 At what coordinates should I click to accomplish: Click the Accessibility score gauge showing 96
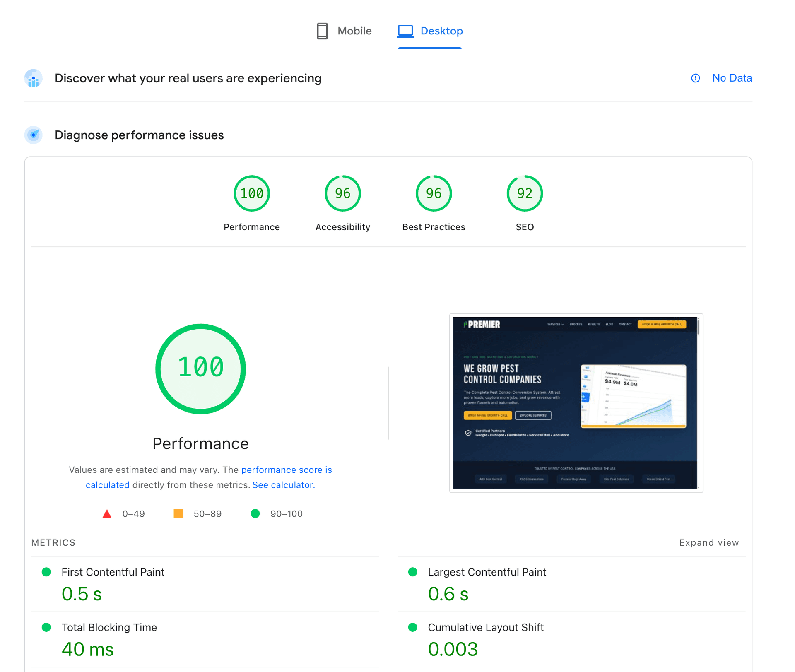(342, 193)
